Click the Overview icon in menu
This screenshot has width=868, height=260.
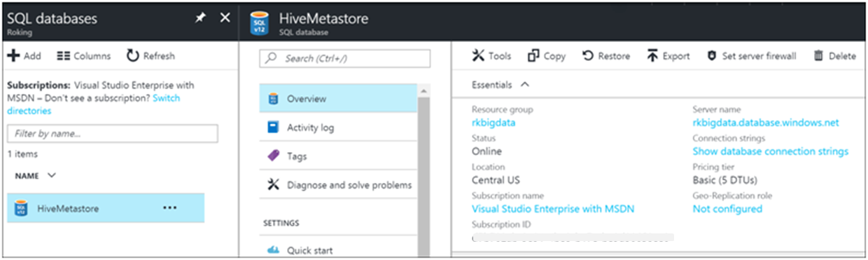(x=274, y=99)
